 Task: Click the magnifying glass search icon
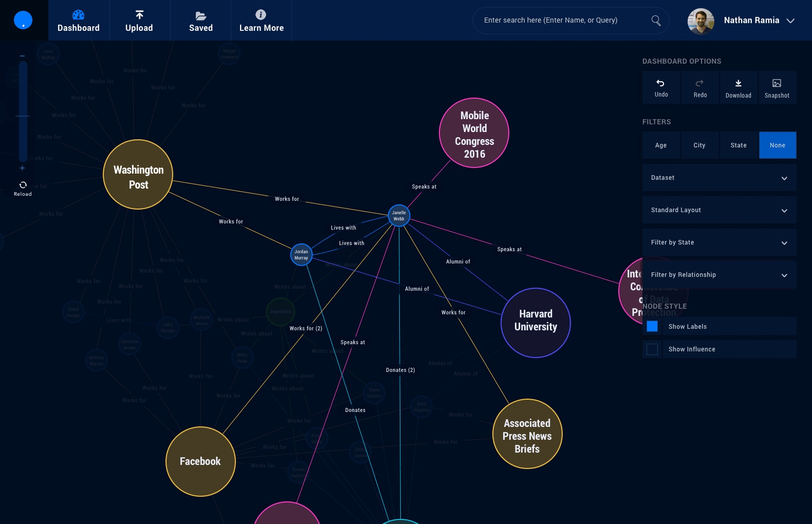click(656, 21)
